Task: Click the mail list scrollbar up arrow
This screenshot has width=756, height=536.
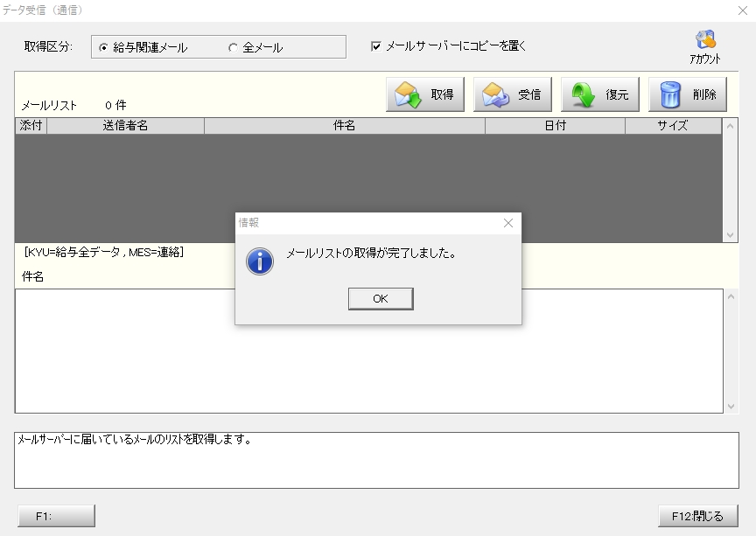Action: click(730, 126)
